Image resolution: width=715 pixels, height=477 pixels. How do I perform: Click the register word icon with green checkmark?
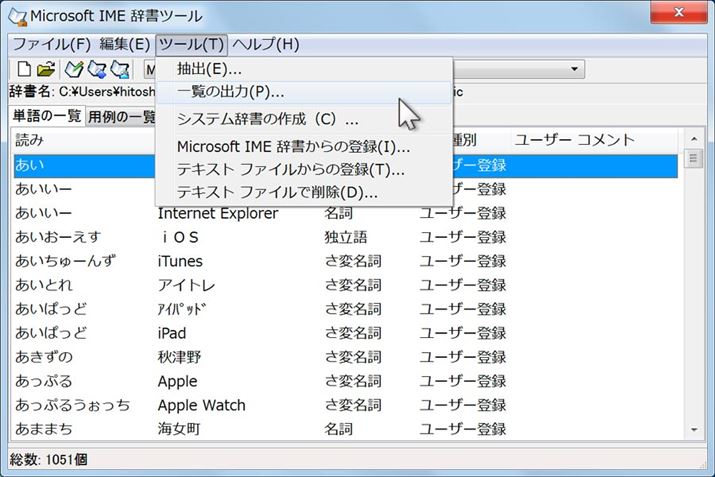[x=73, y=69]
